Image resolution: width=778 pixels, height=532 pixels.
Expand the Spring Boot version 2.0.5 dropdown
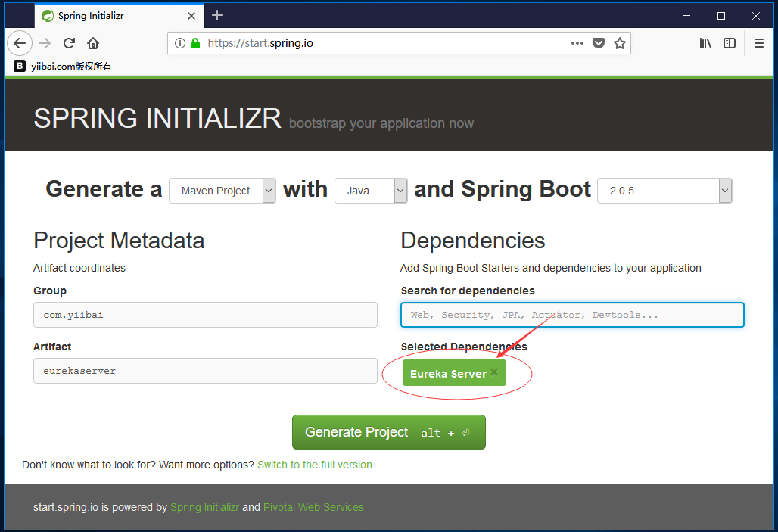pyautogui.click(x=664, y=191)
